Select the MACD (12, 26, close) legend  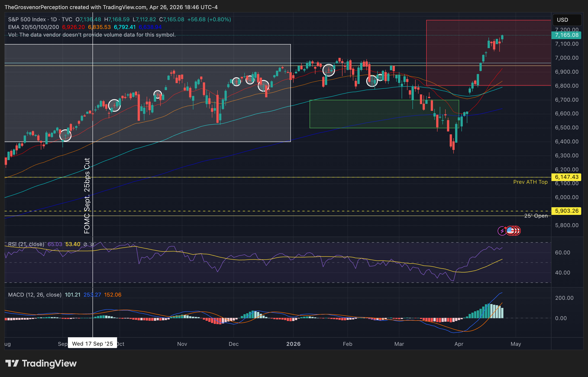[35, 295]
